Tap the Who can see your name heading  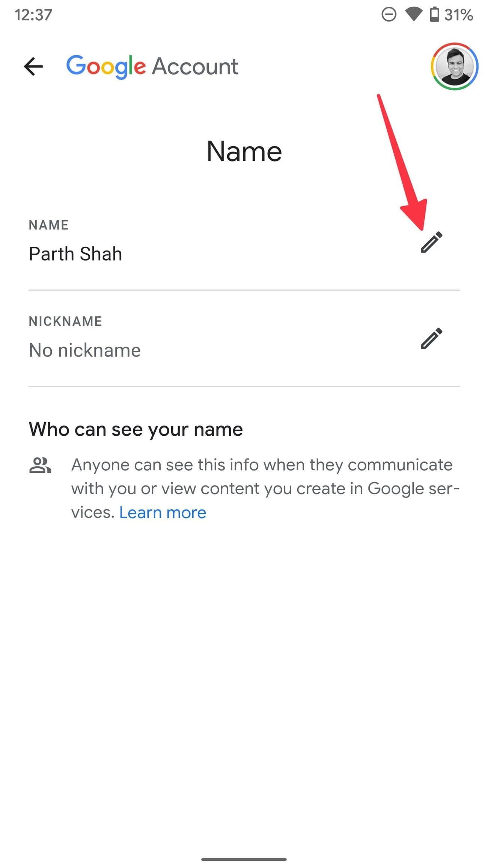point(136,429)
